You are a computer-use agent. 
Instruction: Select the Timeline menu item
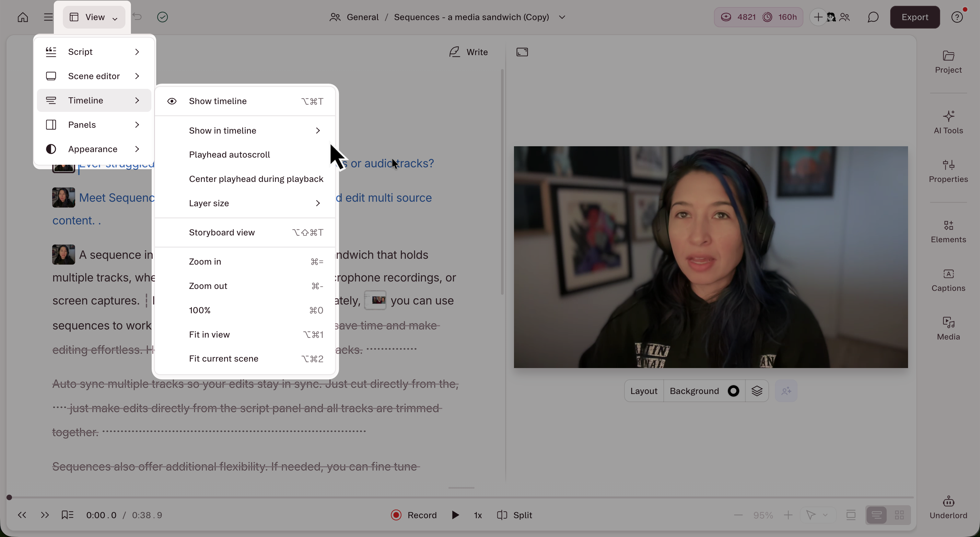point(94,101)
